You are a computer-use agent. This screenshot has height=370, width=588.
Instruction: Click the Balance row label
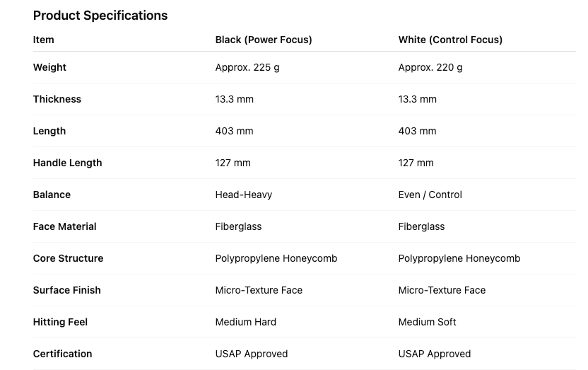(52, 195)
